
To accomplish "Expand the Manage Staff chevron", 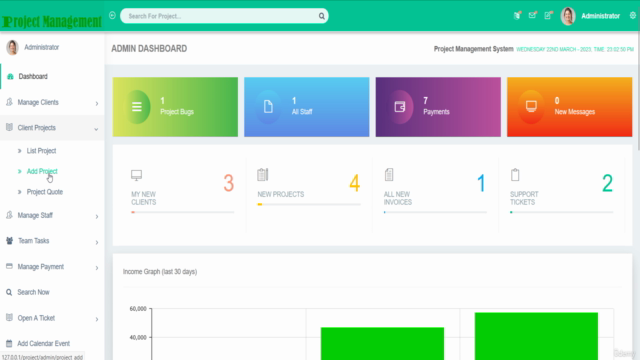I will 97,216.
